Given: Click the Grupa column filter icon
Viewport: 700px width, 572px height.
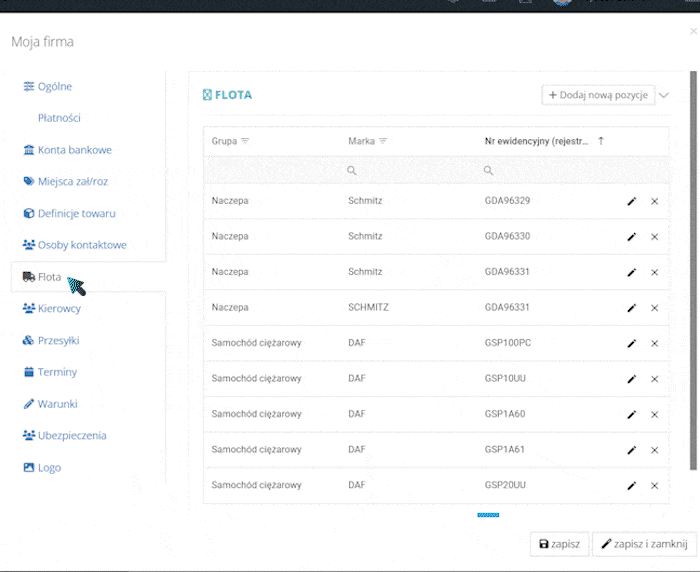Looking at the screenshot, I should click(245, 141).
